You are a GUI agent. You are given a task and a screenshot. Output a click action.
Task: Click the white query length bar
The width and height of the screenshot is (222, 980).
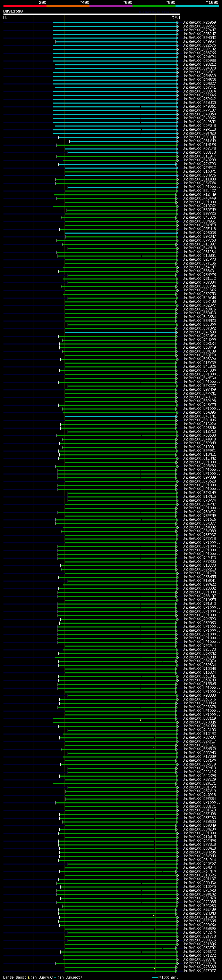(91, 14)
